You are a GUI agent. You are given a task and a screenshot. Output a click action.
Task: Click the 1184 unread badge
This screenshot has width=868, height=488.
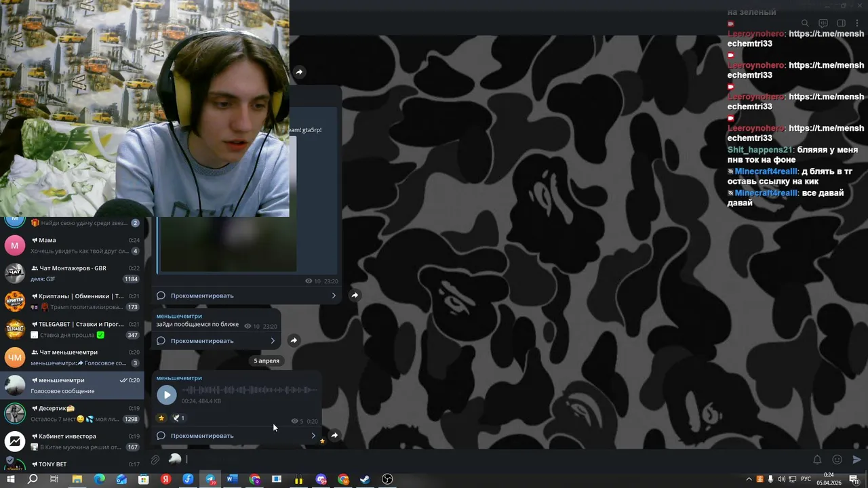pos(131,279)
